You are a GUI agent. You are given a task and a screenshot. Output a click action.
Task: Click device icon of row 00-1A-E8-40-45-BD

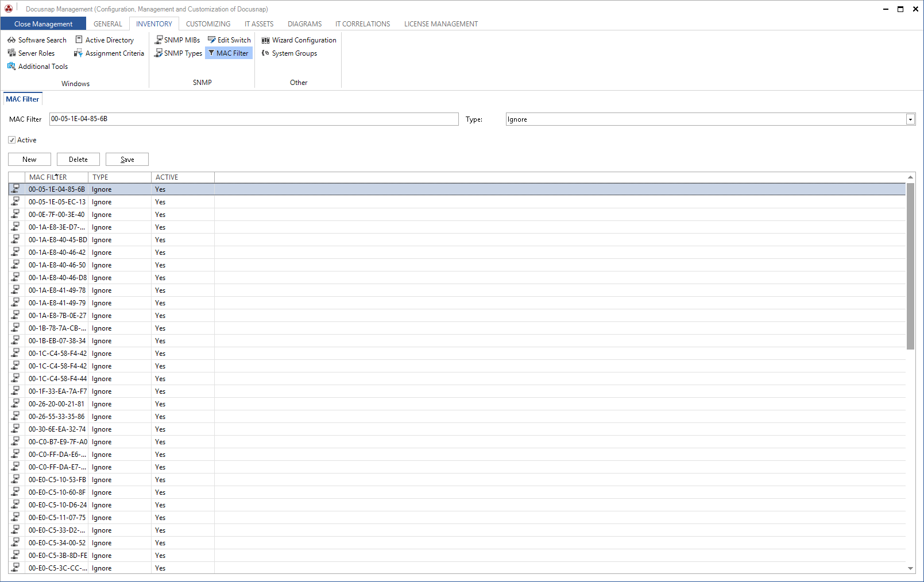click(16, 239)
